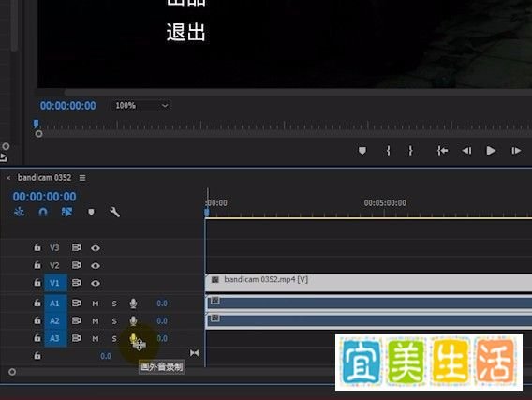The height and width of the screenshot is (400, 532).
Task: Add a marker in the timeline panel
Action: coord(91,212)
